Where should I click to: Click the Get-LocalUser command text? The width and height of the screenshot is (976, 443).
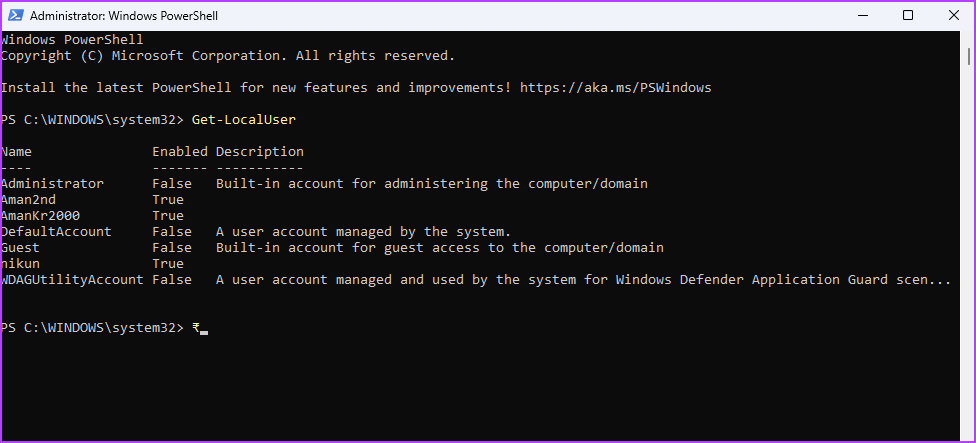click(243, 120)
